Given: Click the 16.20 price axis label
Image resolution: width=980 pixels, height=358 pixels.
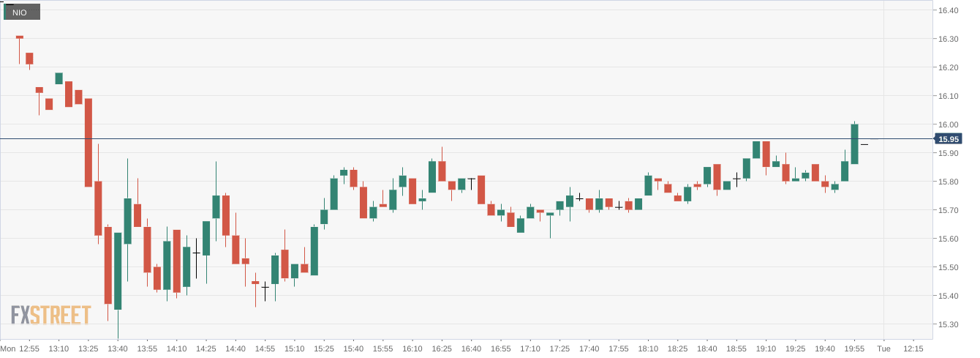Looking at the screenshot, I should pyautogui.click(x=949, y=67).
